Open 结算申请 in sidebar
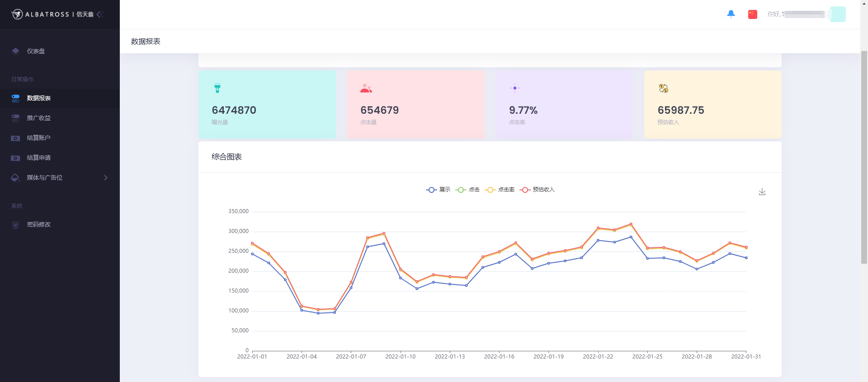 click(x=38, y=158)
